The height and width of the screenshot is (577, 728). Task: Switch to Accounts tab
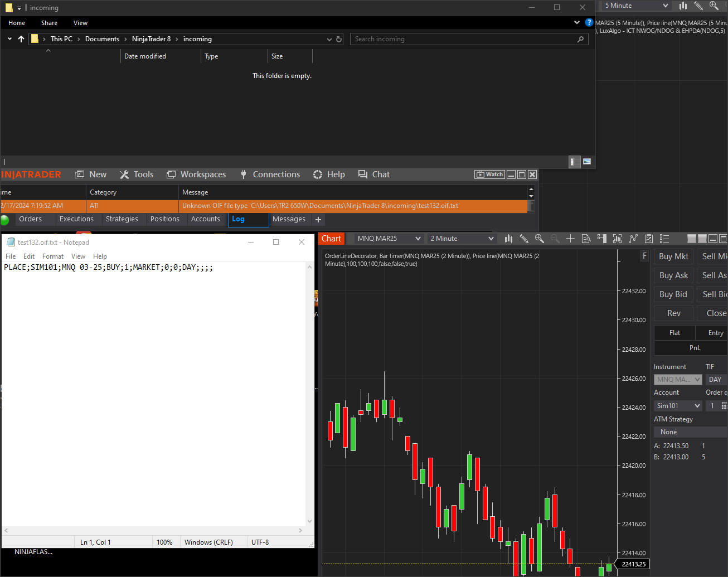pos(206,219)
